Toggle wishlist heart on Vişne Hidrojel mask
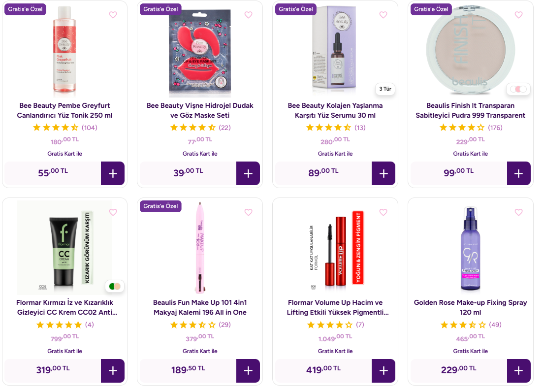This screenshot has width=544, height=392. tap(248, 15)
